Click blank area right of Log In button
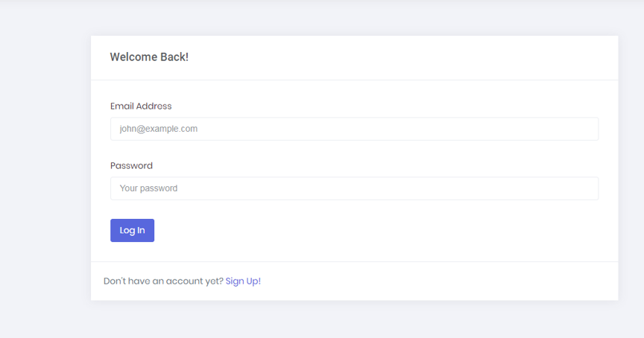This screenshot has height=338, width=644. 370,230
